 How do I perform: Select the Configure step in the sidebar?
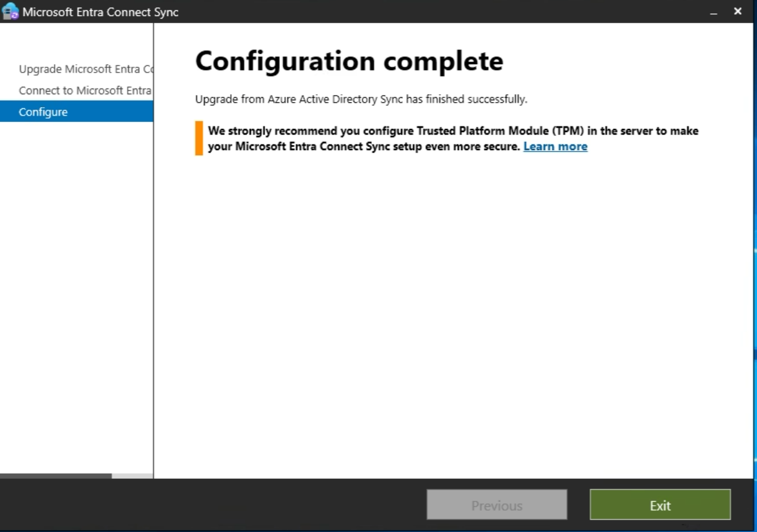coord(43,111)
